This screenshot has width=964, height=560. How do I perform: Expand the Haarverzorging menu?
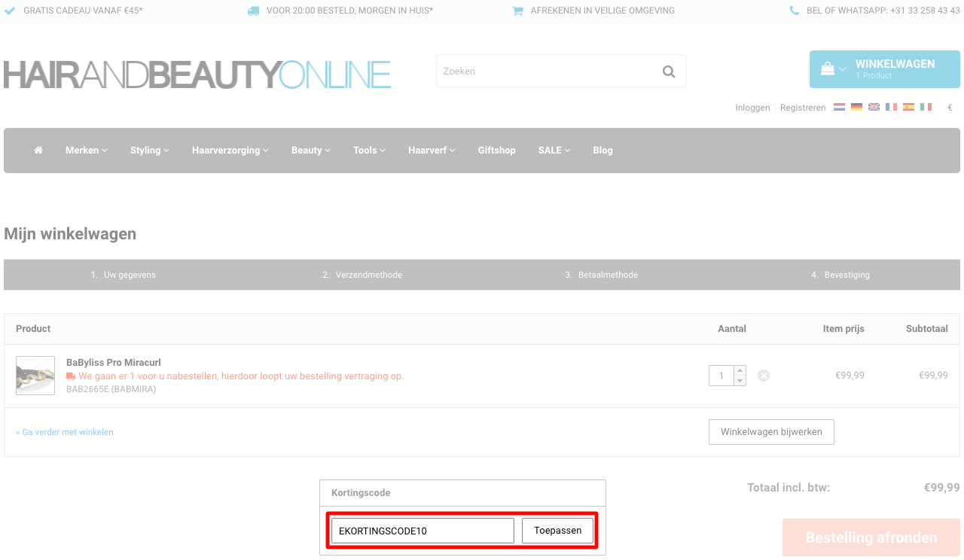pyautogui.click(x=230, y=151)
